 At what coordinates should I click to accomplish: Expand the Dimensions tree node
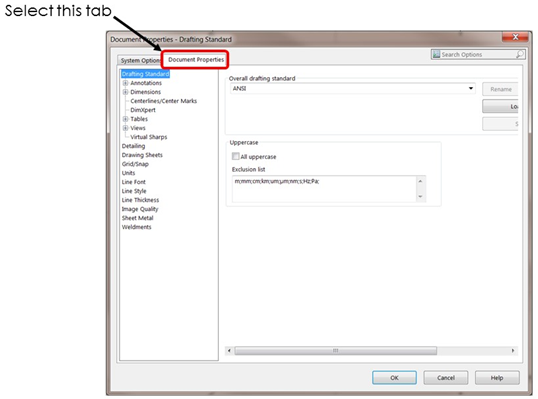point(125,92)
